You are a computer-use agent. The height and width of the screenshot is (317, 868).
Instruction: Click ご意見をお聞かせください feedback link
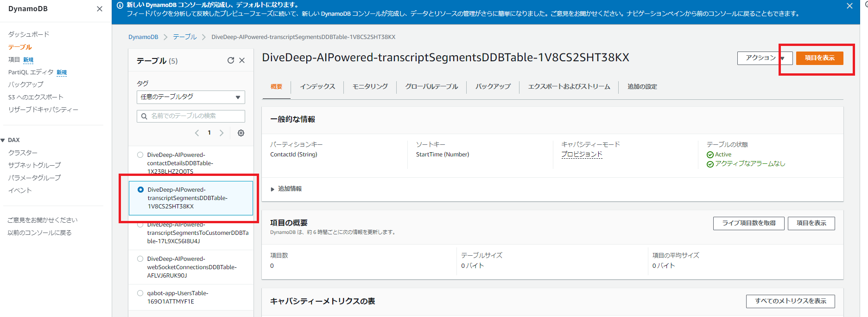pyautogui.click(x=43, y=220)
